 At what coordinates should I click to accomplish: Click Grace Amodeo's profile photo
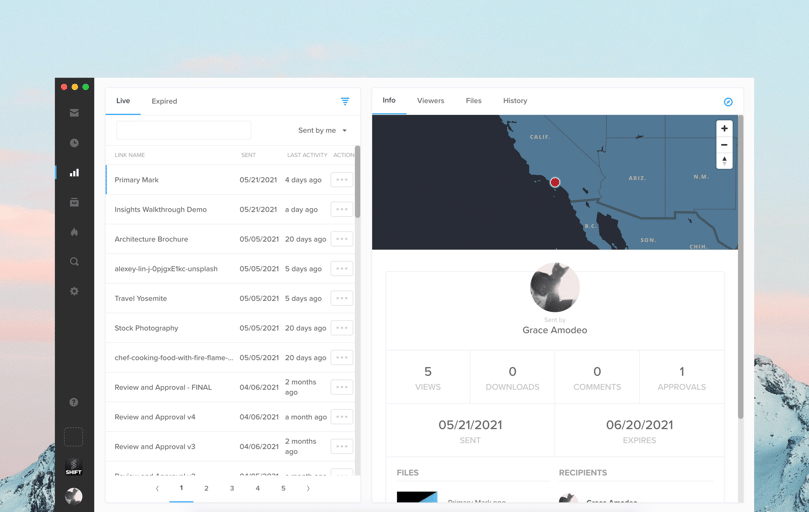(x=555, y=287)
